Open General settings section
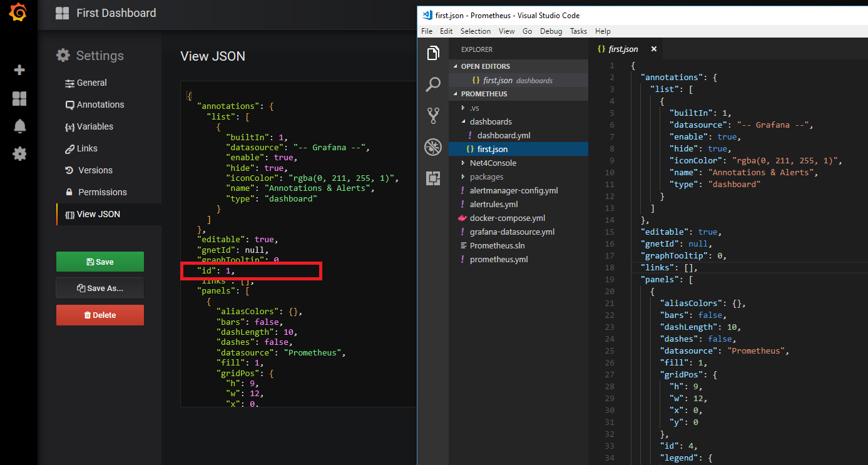The width and height of the screenshot is (868, 465). point(86,83)
